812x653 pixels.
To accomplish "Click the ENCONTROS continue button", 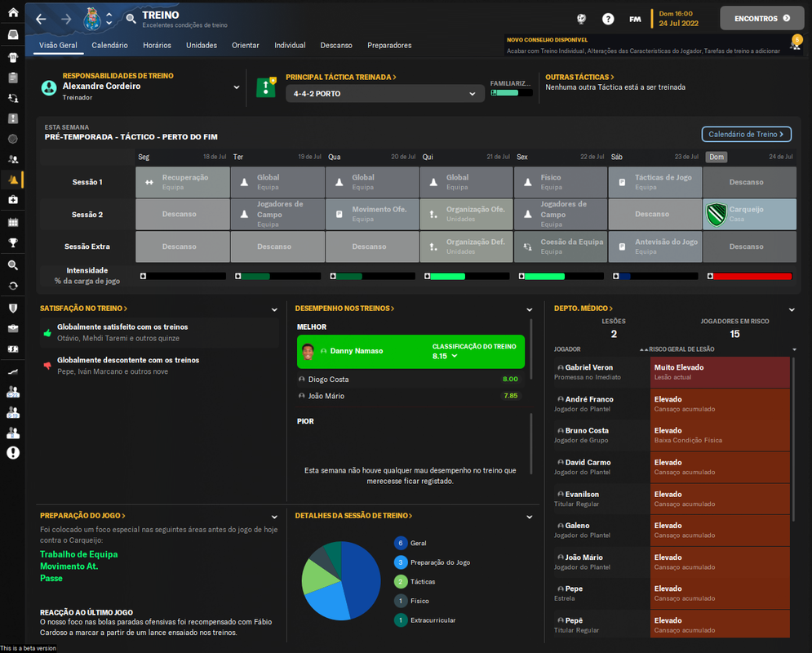I will (x=761, y=19).
